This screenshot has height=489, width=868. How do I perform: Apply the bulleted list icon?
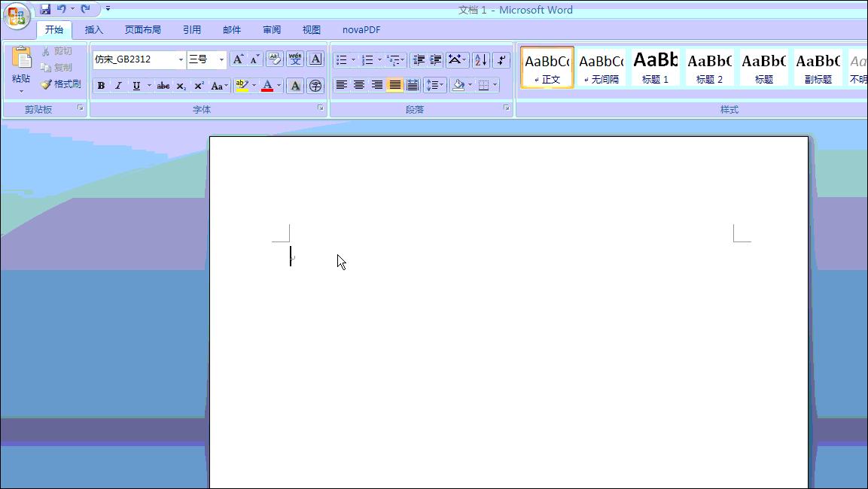tap(342, 60)
